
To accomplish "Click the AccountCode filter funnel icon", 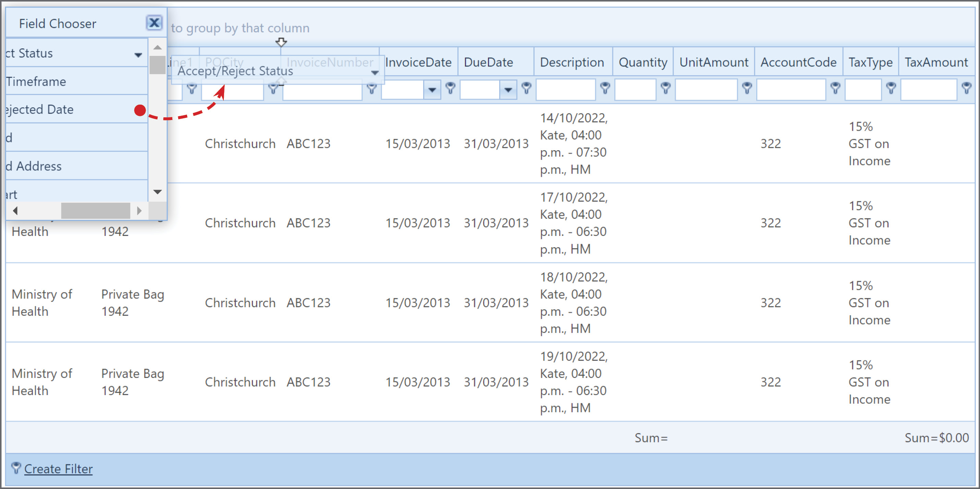I will click(835, 88).
